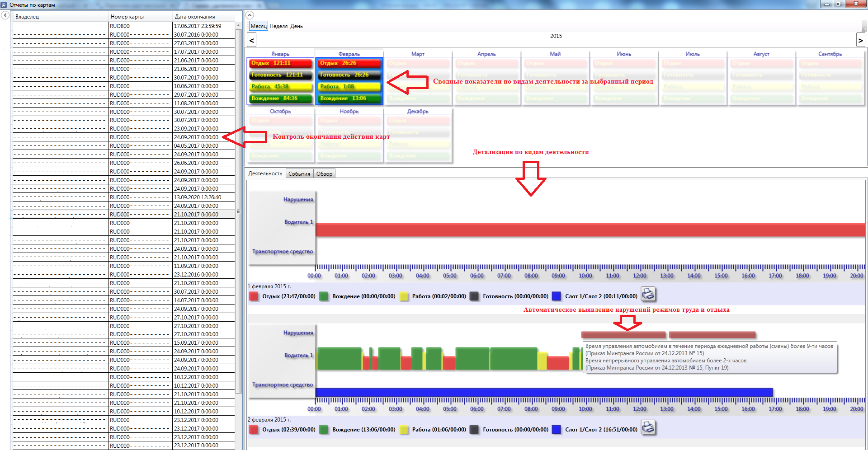
Task: Click the card list vertical scrollbar thumb
Action: [x=238, y=211]
